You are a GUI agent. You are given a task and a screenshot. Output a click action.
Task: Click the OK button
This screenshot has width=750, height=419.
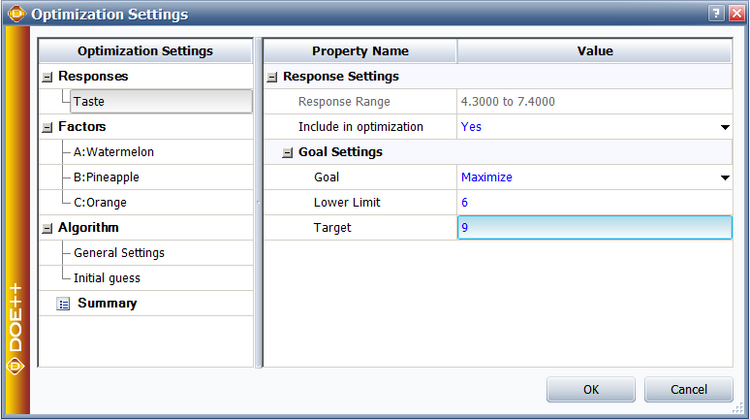[x=591, y=390]
